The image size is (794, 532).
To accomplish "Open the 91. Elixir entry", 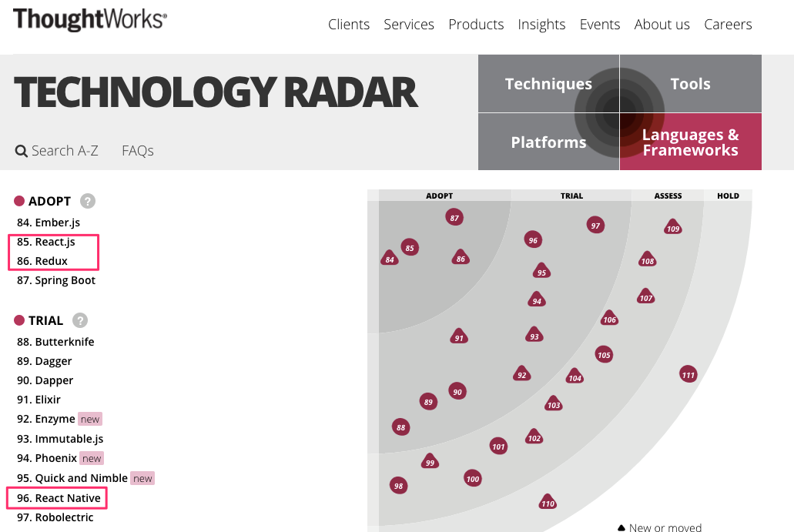I will tap(39, 400).
